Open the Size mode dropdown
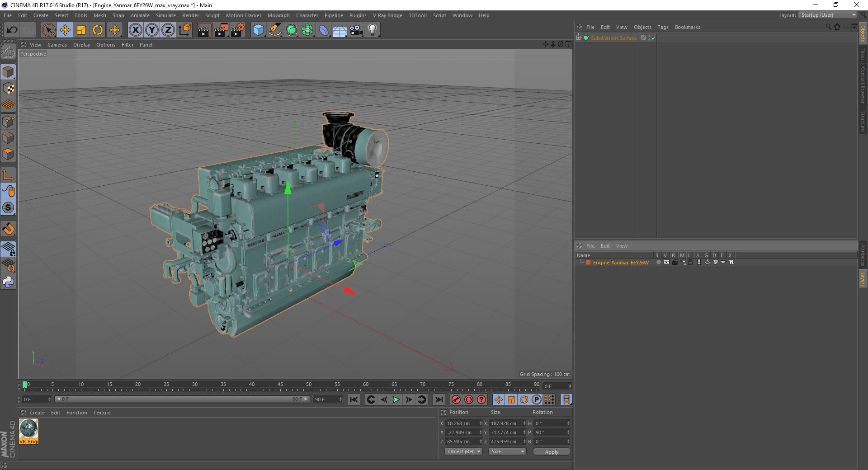Image resolution: width=868 pixels, height=470 pixels. (508, 451)
